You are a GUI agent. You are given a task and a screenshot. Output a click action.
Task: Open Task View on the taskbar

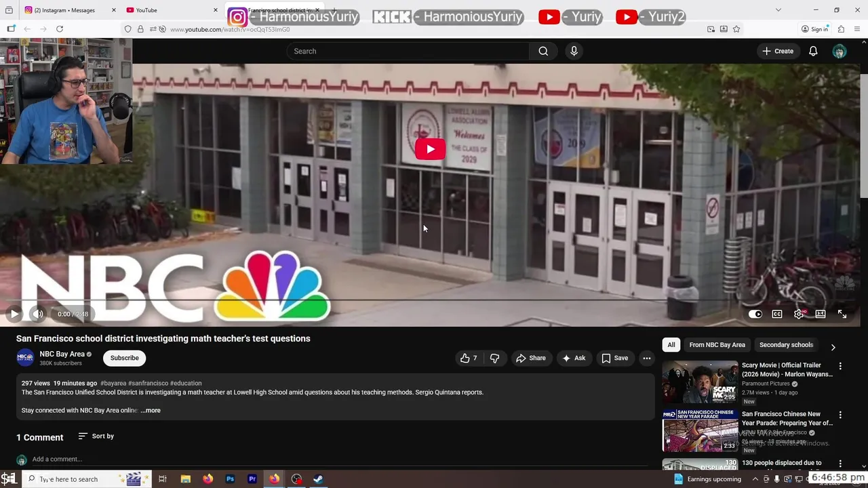[x=163, y=479]
